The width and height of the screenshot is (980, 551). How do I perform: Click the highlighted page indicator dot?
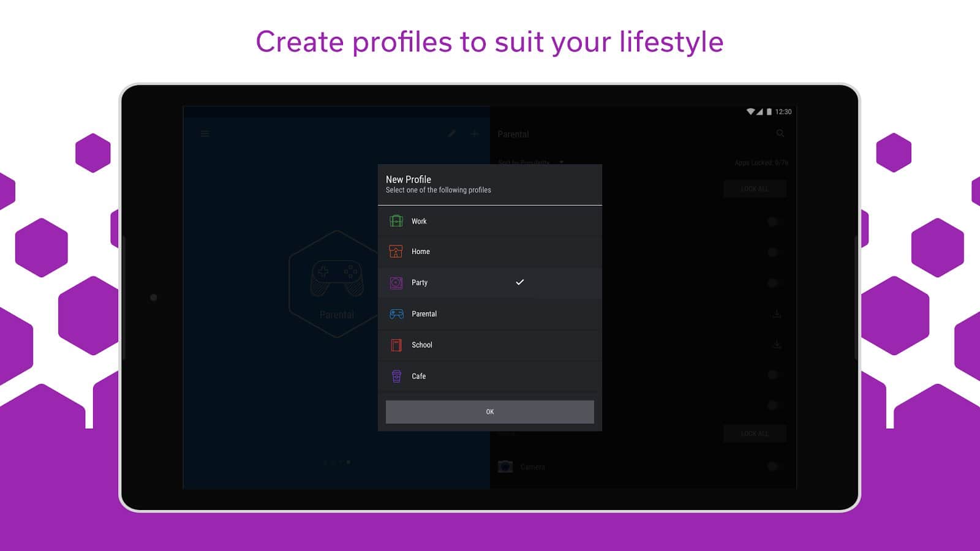(349, 462)
